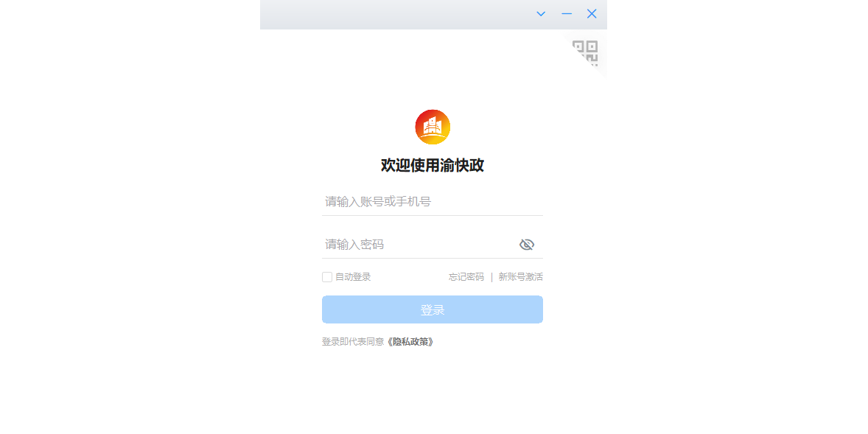
Task: Show the password with the eye icon
Action: (526, 245)
